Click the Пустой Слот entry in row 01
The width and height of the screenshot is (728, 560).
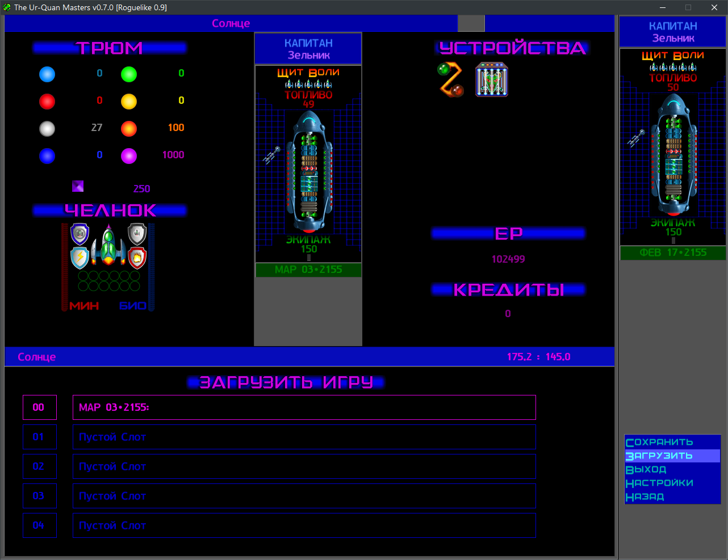pos(304,437)
